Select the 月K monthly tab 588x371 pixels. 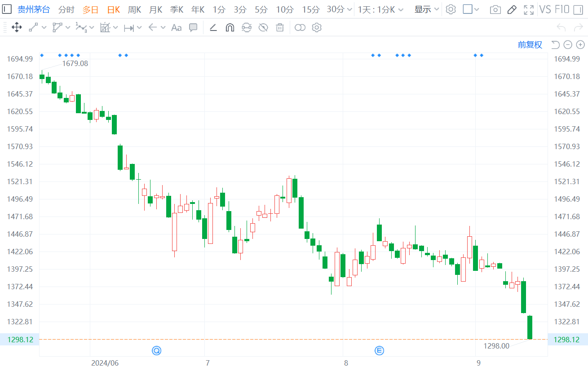click(x=156, y=9)
